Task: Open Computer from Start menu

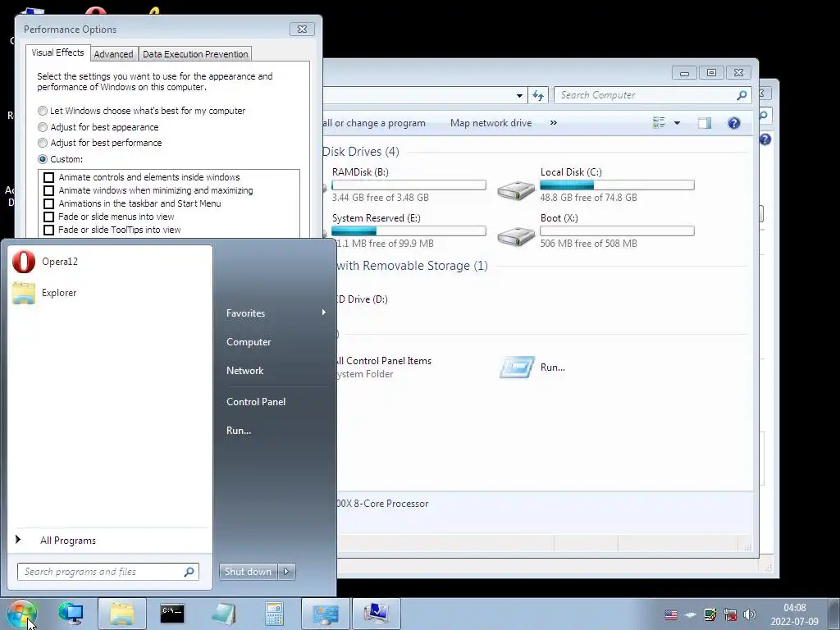Action: click(249, 342)
